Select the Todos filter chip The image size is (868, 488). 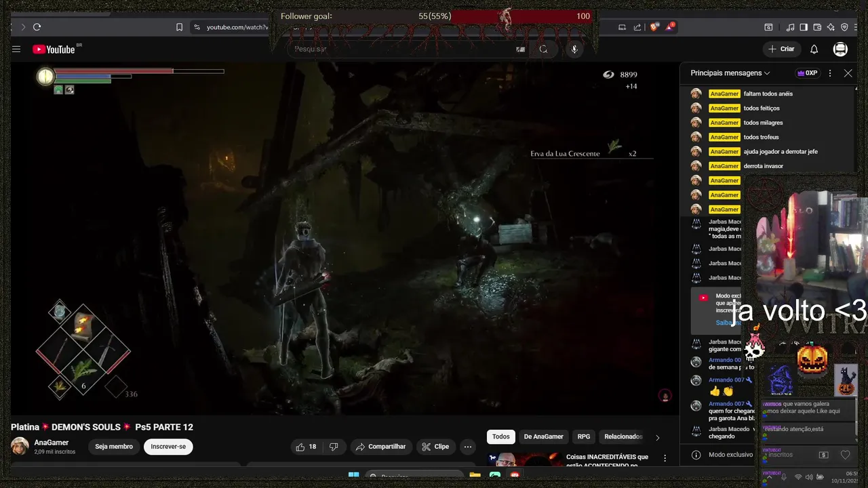pyautogui.click(x=500, y=436)
